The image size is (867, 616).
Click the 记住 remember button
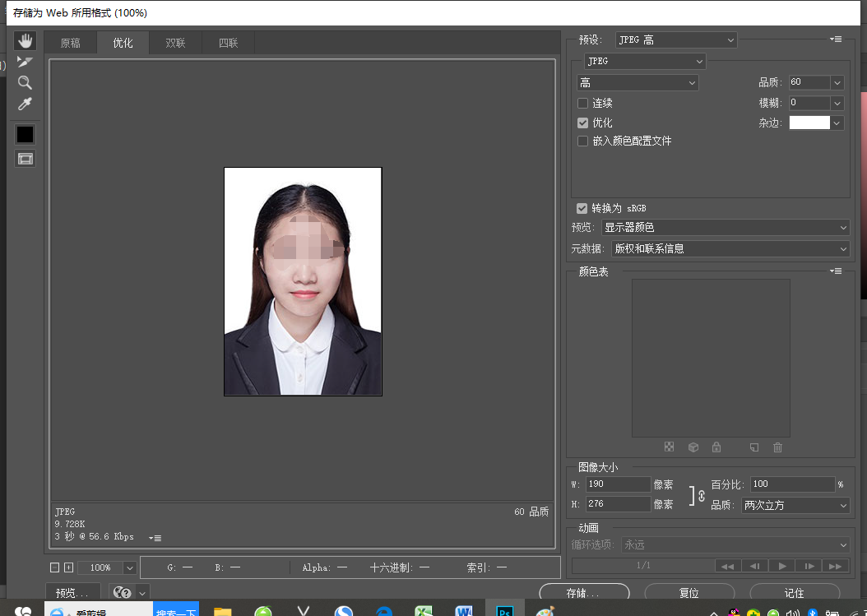[794, 592]
